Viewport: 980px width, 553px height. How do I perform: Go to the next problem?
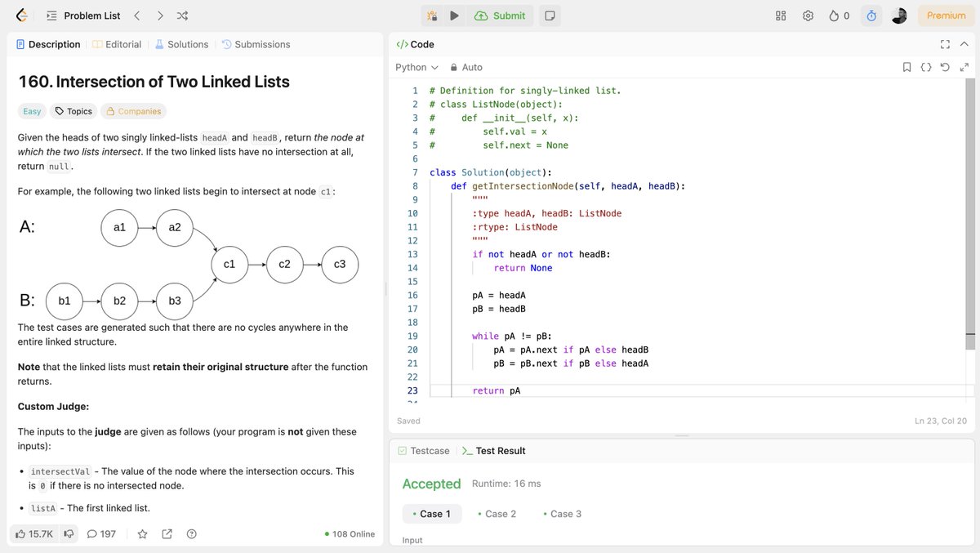159,16
